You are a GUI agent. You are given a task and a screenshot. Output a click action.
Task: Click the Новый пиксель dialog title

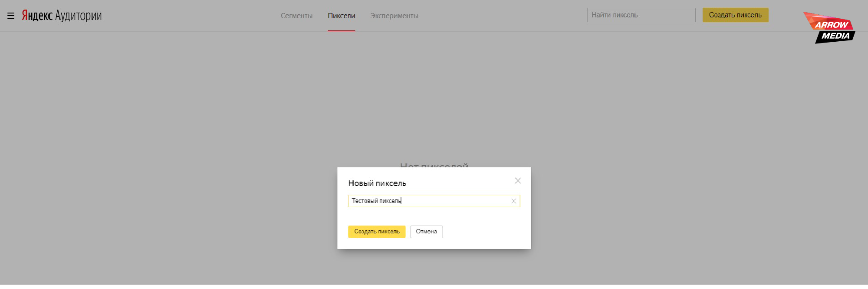[377, 183]
